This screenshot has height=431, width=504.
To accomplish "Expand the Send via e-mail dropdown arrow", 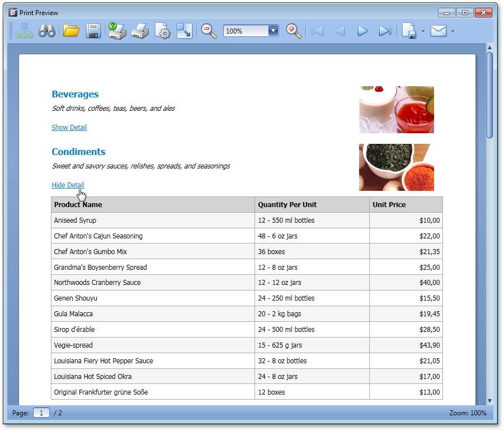I will coord(453,31).
